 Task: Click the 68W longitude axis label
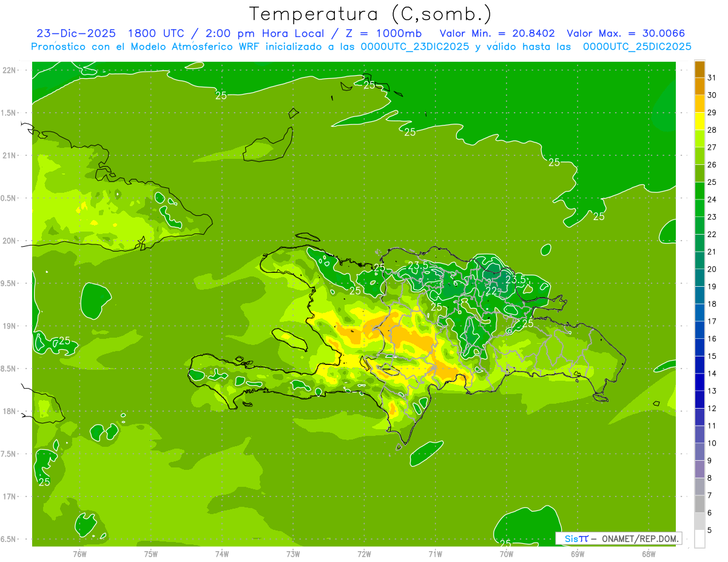point(649,554)
